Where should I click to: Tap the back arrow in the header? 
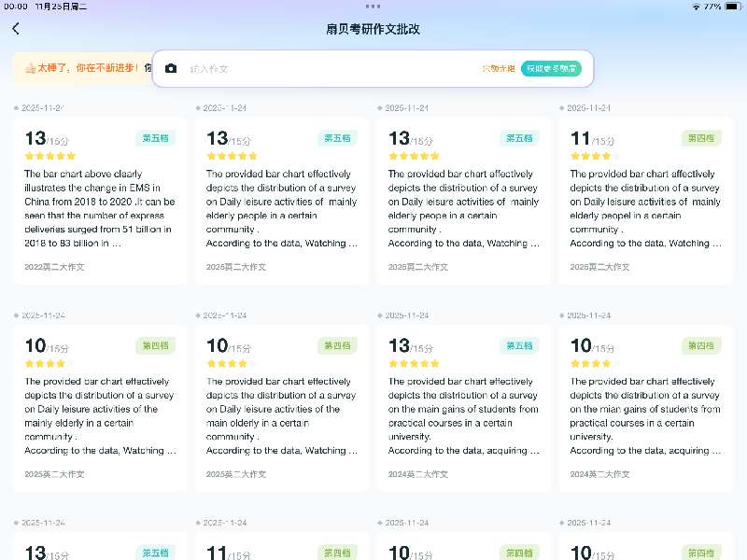coord(16,29)
